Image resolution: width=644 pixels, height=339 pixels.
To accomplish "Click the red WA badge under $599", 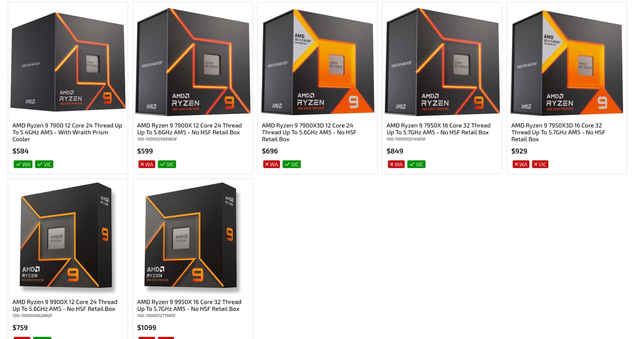I will click(147, 164).
